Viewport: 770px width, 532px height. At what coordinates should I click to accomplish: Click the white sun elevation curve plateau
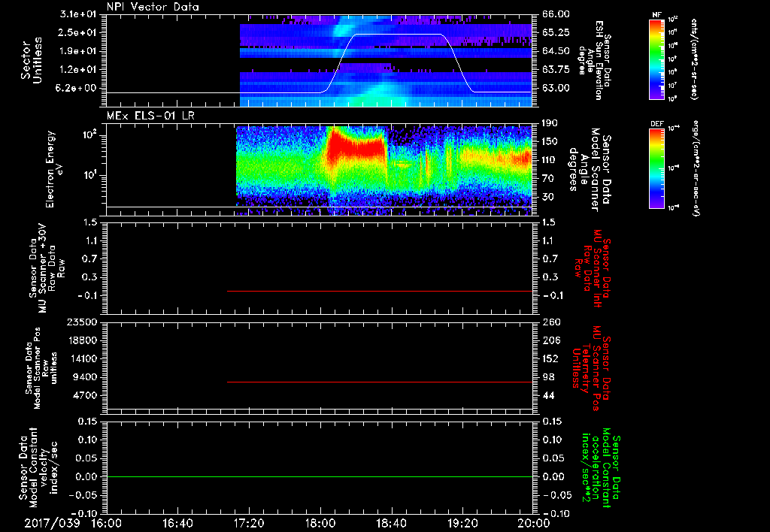click(x=398, y=35)
